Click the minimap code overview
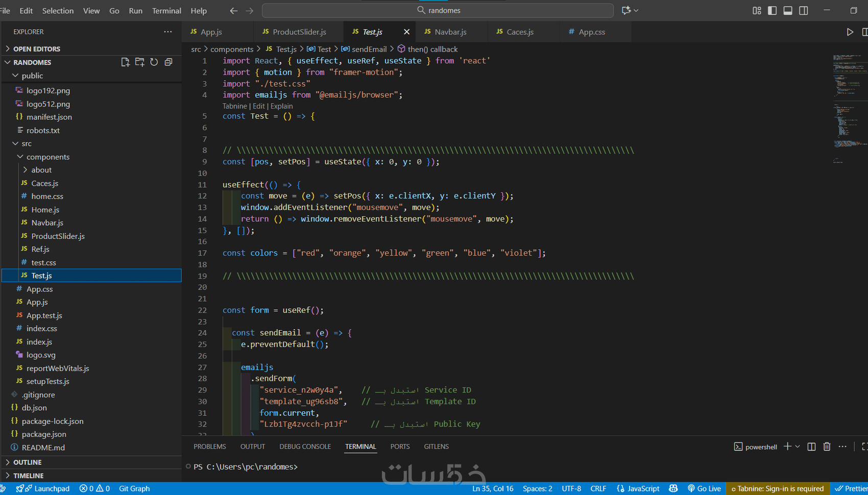 coord(847,102)
